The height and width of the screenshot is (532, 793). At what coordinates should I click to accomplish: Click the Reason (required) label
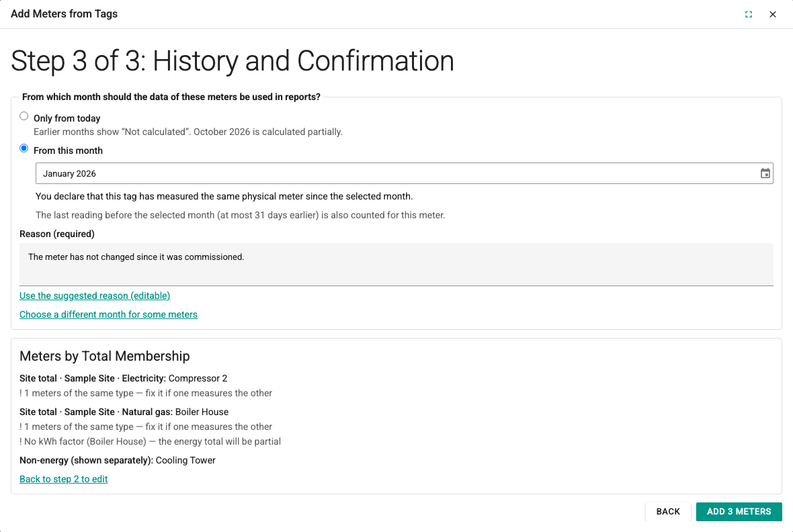tap(57, 234)
